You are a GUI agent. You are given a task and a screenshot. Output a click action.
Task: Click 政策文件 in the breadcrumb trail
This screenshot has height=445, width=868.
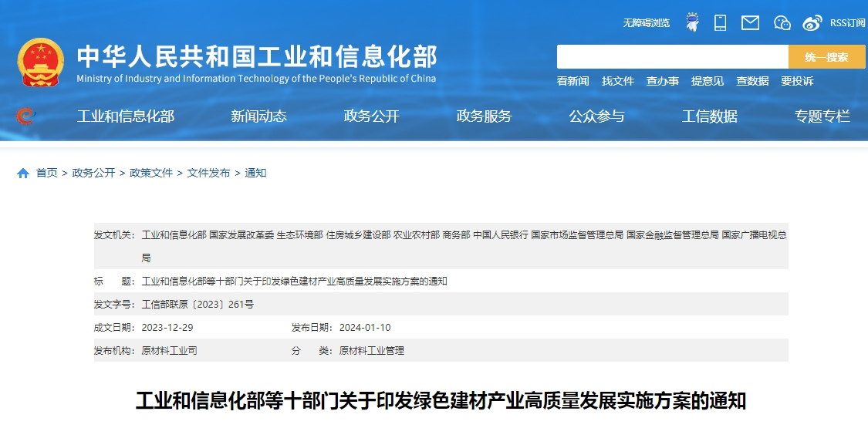tap(150, 173)
